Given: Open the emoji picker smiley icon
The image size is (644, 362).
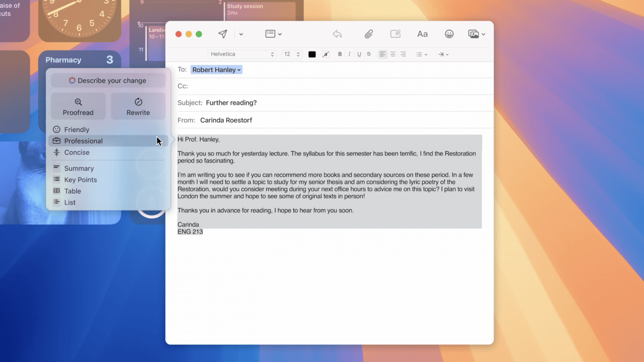Looking at the screenshot, I should click(449, 34).
